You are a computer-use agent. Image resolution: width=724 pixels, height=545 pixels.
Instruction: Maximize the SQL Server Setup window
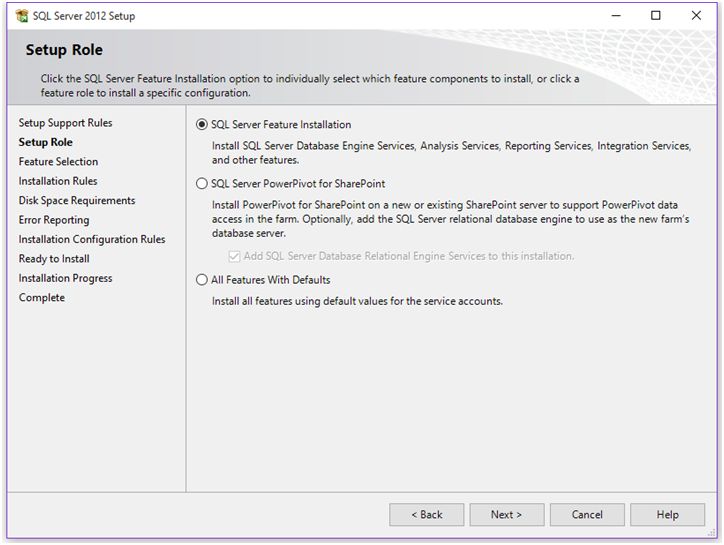click(x=656, y=15)
